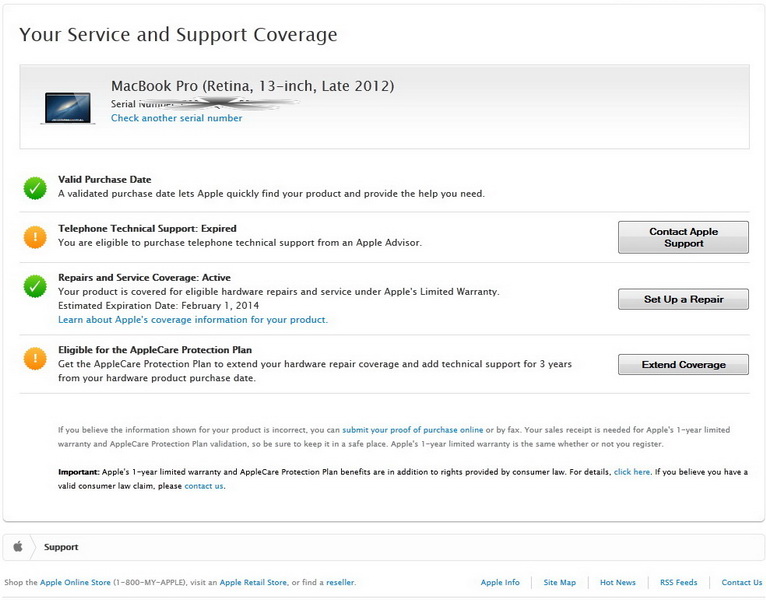The height and width of the screenshot is (600, 766).
Task: Click the reseller link in footer
Action: [x=340, y=582]
